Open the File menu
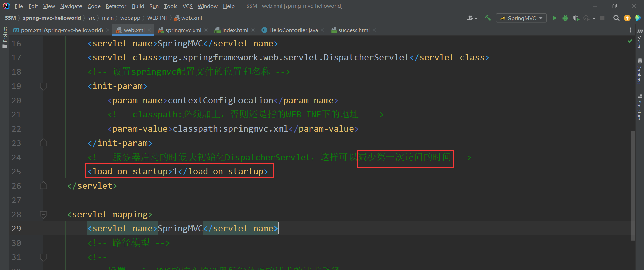644x270 pixels. click(19, 6)
